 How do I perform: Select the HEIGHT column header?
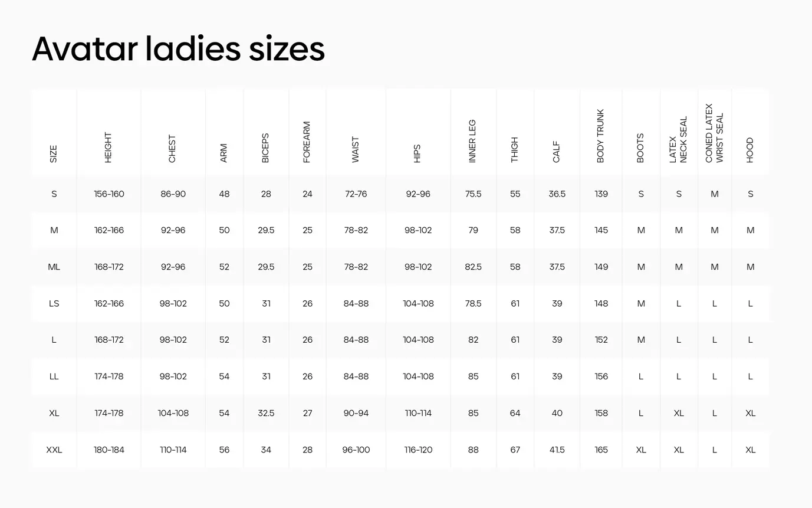point(108,148)
